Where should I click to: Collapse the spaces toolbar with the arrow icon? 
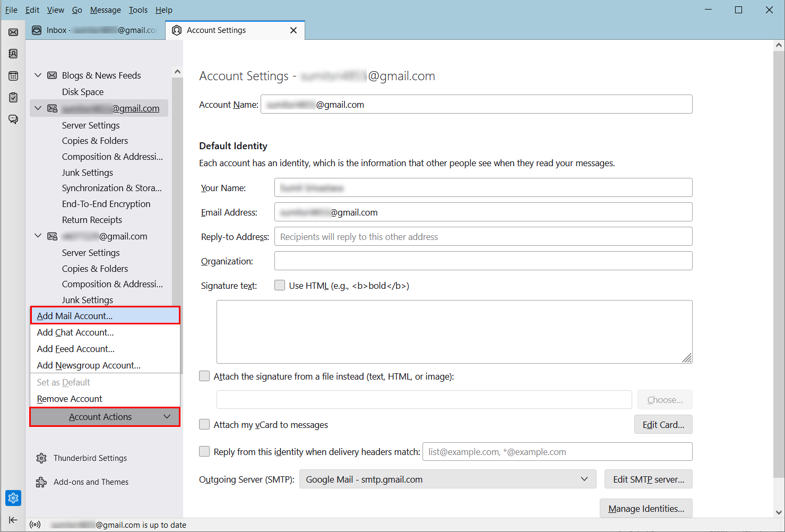tap(13, 520)
